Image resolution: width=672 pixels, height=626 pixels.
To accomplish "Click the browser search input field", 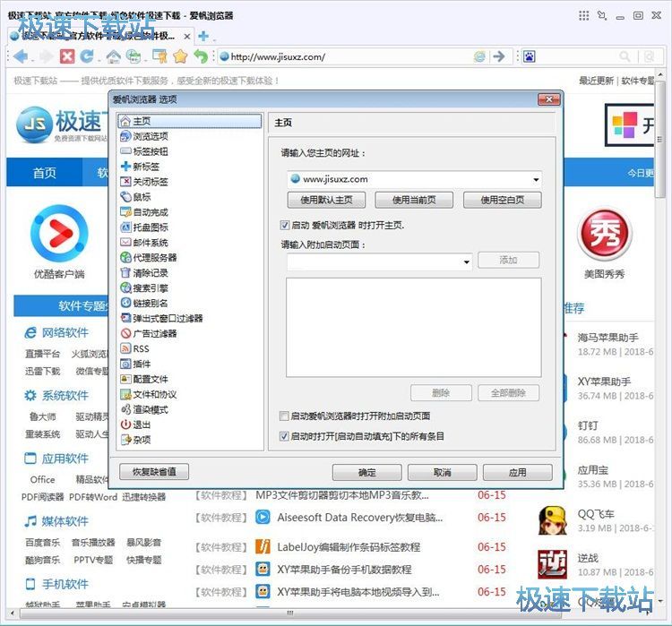I will [576, 56].
